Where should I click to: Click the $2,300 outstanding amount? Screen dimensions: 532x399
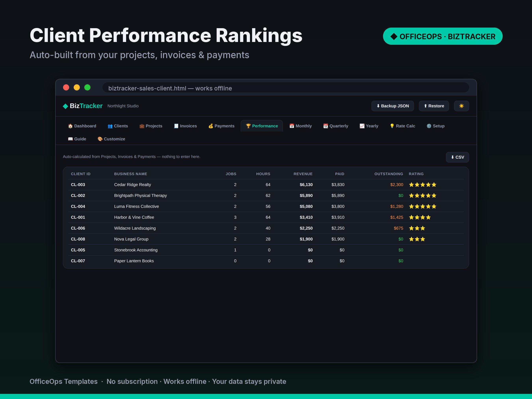pos(396,184)
